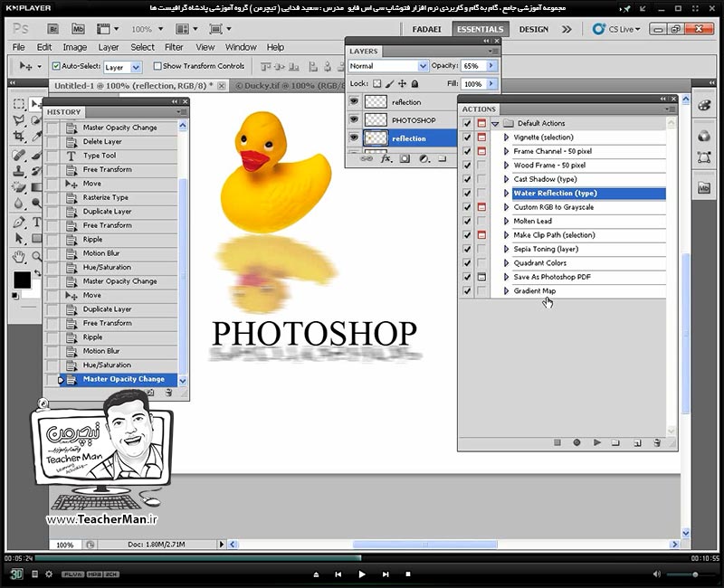Expand the Water Reflection (type) action

(506, 193)
